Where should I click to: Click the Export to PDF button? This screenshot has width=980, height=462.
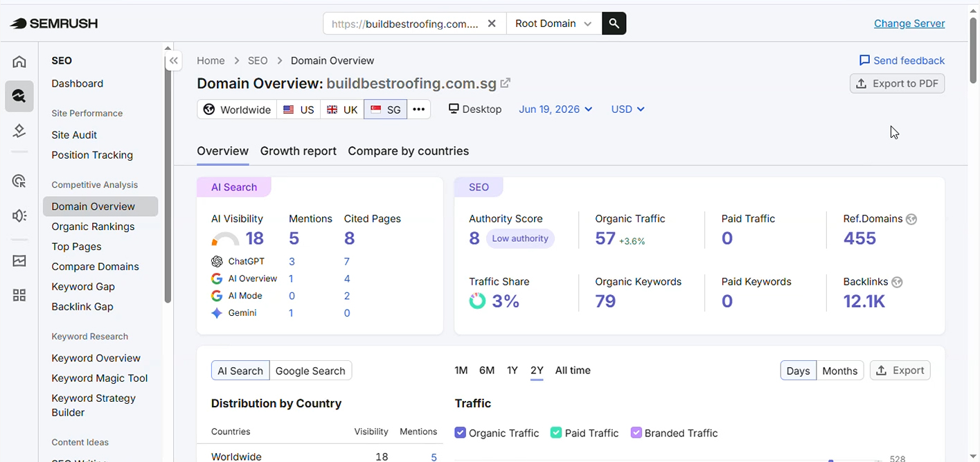897,84
